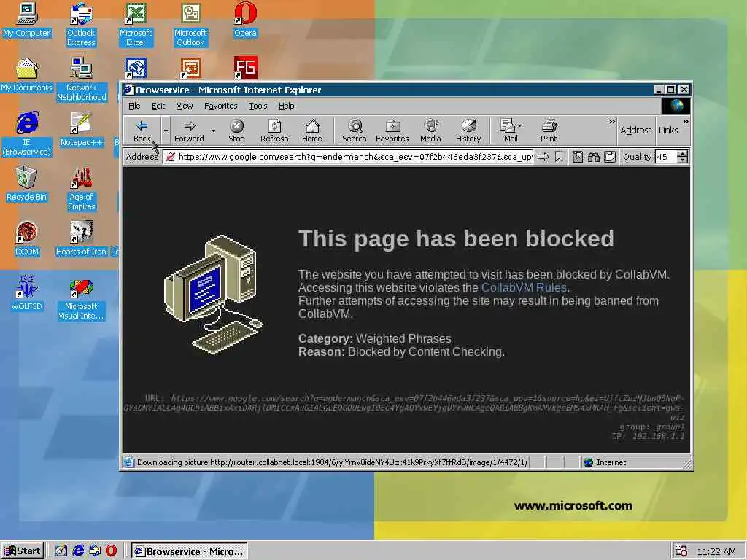The width and height of the screenshot is (747, 560).
Task: Click the Go arrow beside address field
Action: (x=543, y=157)
